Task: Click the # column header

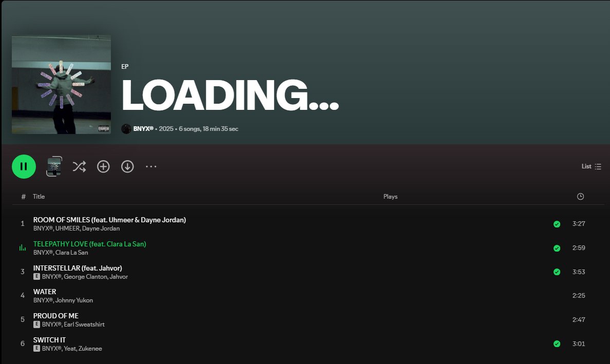Action: 23,197
